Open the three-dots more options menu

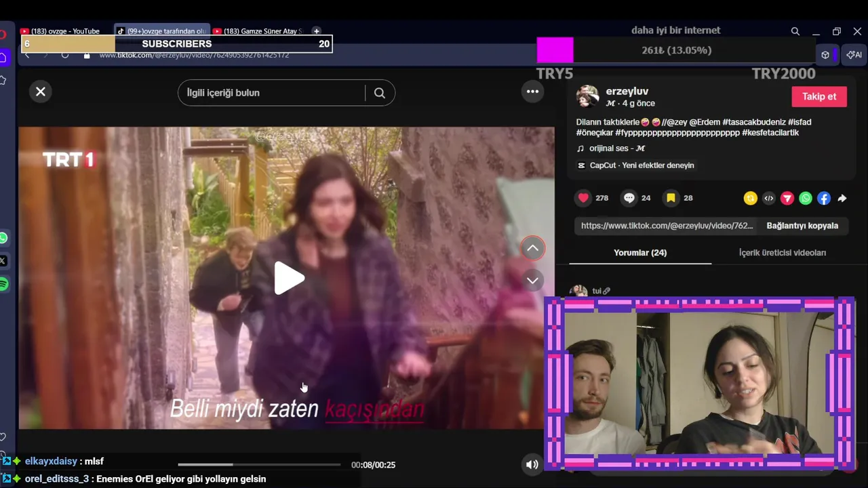(x=533, y=91)
